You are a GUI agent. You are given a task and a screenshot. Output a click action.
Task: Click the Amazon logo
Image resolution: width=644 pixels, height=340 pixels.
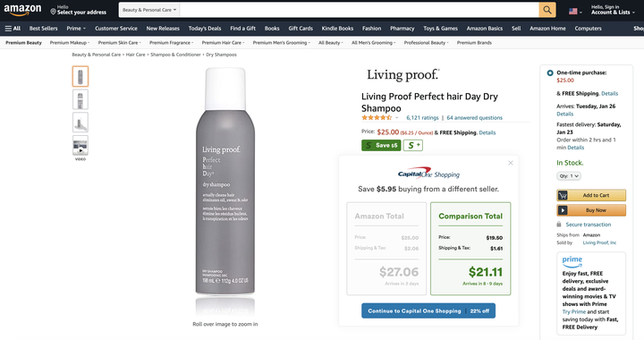click(x=22, y=10)
